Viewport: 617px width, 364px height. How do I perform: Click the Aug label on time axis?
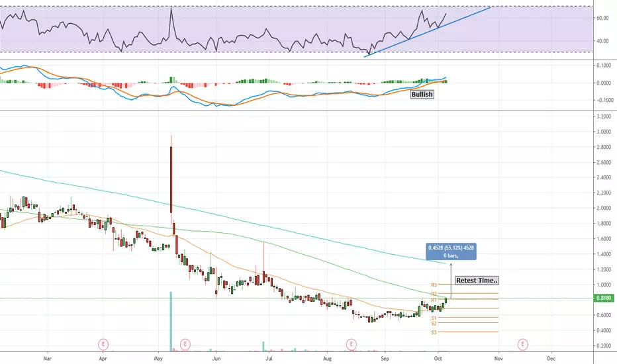327,359
